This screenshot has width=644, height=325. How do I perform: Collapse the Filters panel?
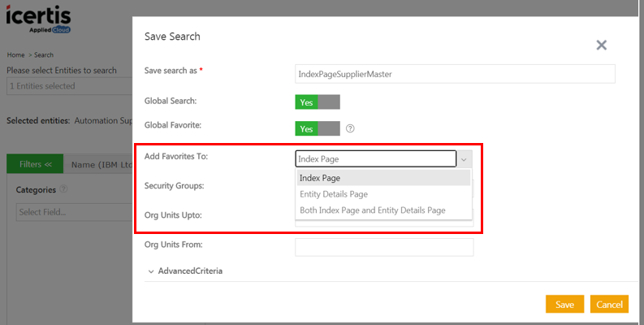point(35,164)
